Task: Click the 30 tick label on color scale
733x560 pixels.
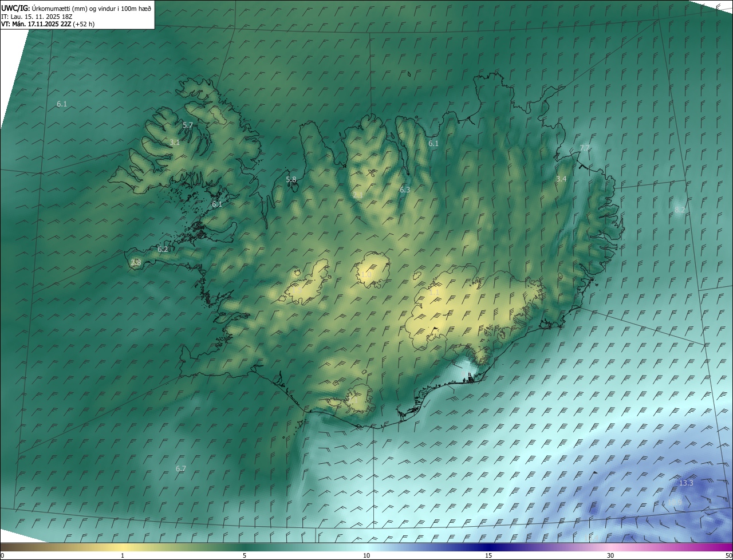Action: [610, 555]
